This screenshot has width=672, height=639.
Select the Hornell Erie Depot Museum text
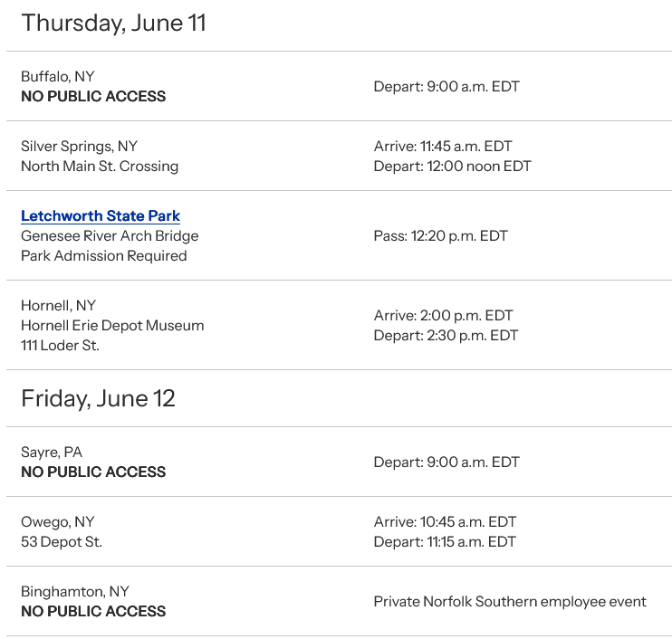112,326
